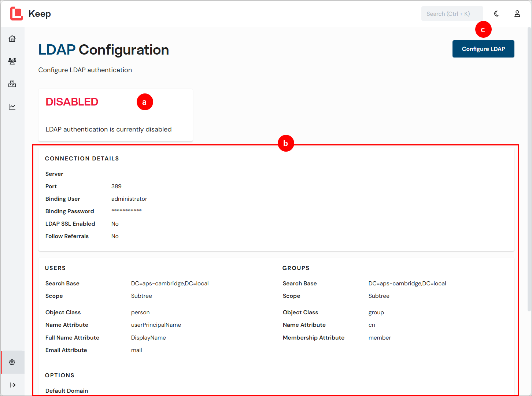Click the CONNECTION DETAILS heading
This screenshot has height=396, width=532.
tap(82, 159)
